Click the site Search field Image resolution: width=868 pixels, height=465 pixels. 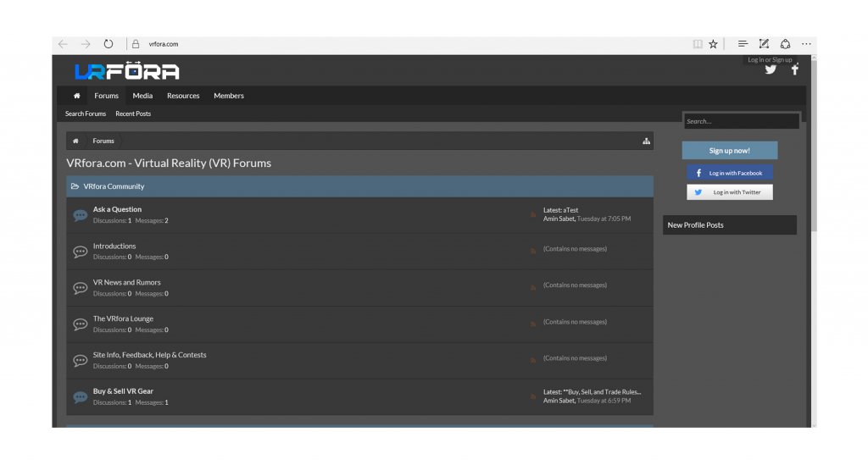click(x=741, y=121)
